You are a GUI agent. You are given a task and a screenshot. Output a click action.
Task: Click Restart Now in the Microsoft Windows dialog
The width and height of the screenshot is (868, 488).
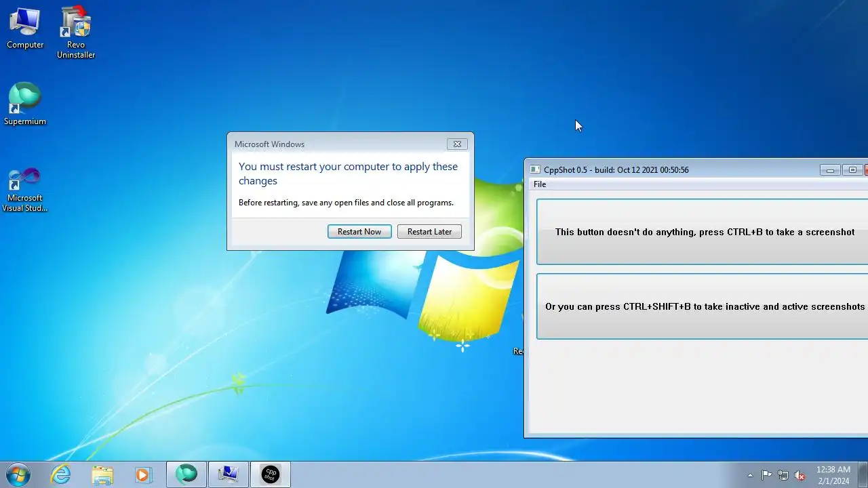point(359,232)
